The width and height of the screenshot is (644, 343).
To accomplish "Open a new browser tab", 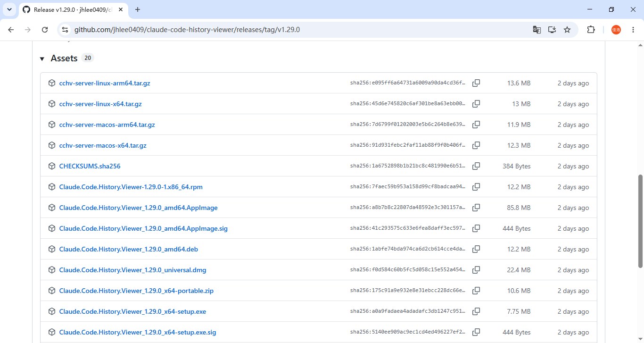I will point(138,9).
